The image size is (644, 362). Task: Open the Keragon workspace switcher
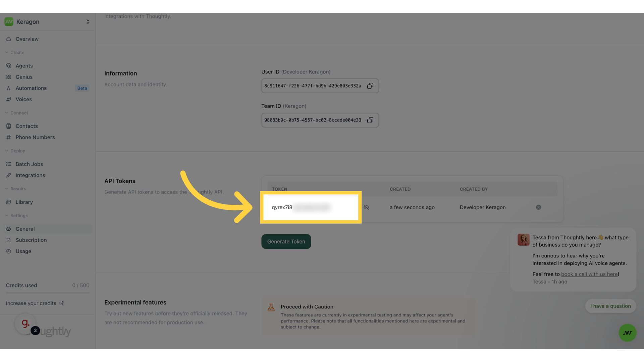coord(47,22)
